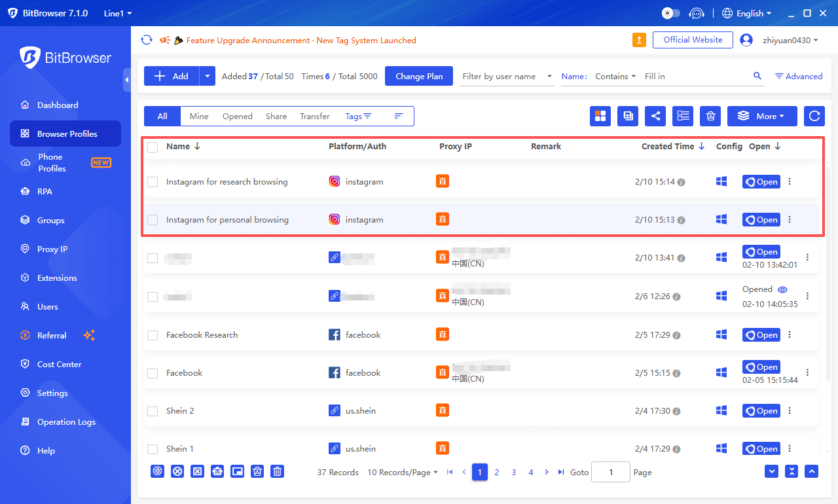
Task: Open the Recycle Bin icon in the toolbar
Action: coord(710,116)
